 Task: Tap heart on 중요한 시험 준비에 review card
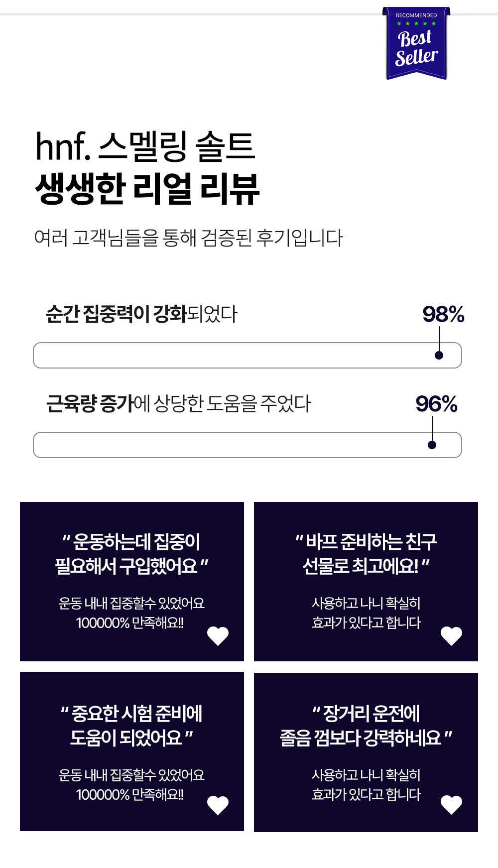218,805
